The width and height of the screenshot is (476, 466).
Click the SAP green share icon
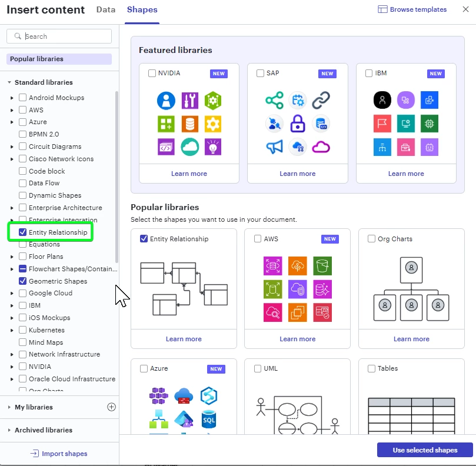(x=274, y=100)
